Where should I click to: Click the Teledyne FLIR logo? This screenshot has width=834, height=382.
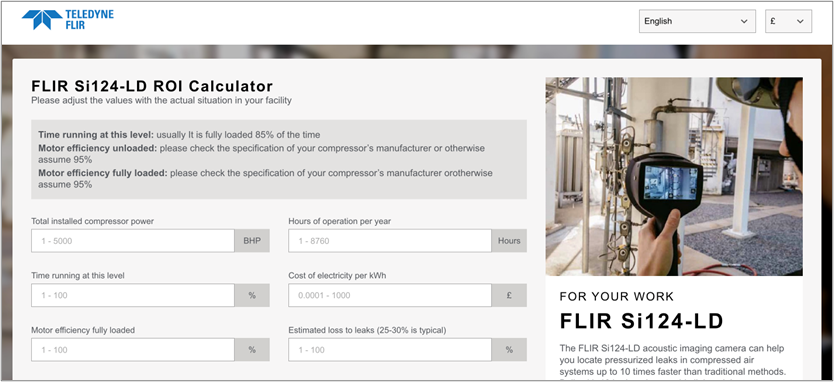point(68,20)
